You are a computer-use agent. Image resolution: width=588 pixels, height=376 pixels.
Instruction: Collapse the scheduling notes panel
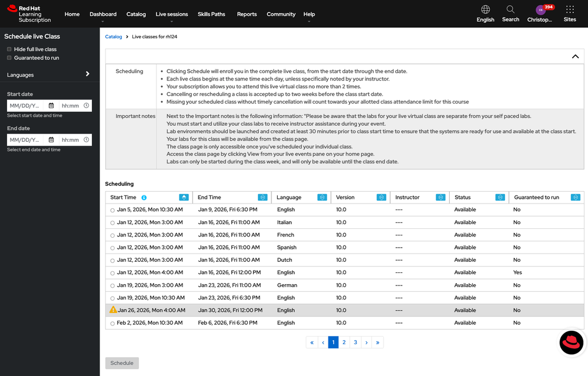coord(575,56)
